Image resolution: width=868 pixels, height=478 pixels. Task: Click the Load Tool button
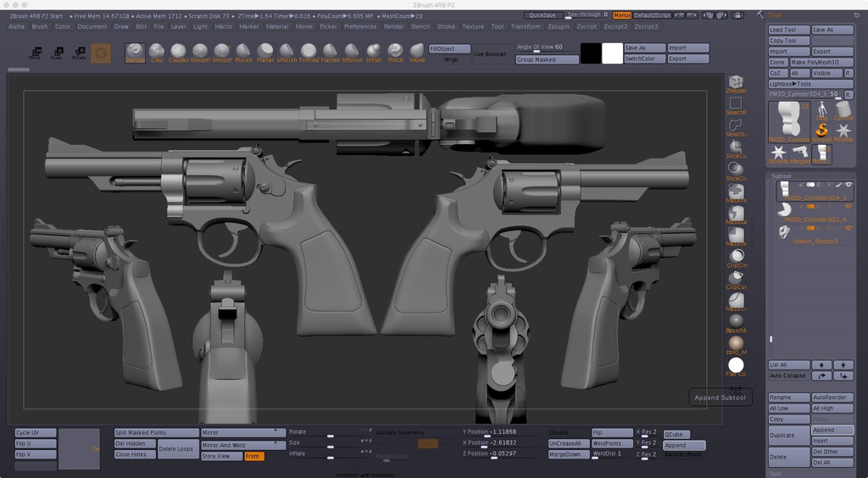(x=789, y=30)
